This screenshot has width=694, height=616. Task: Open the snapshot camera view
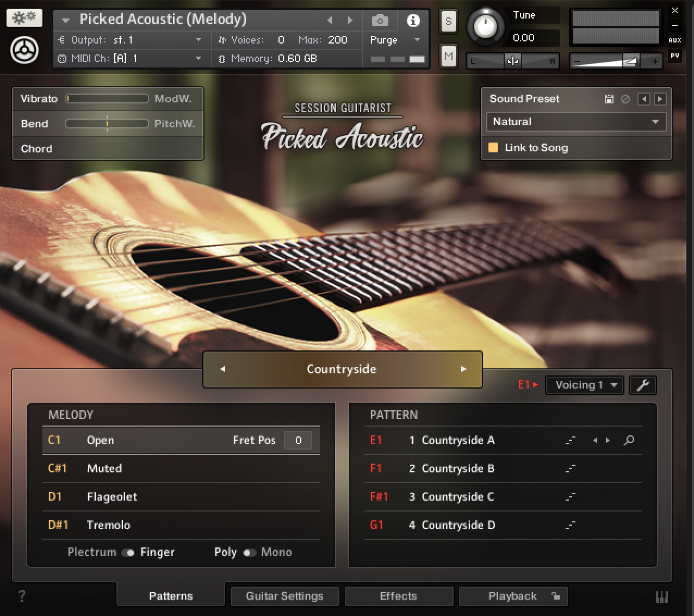point(380,21)
